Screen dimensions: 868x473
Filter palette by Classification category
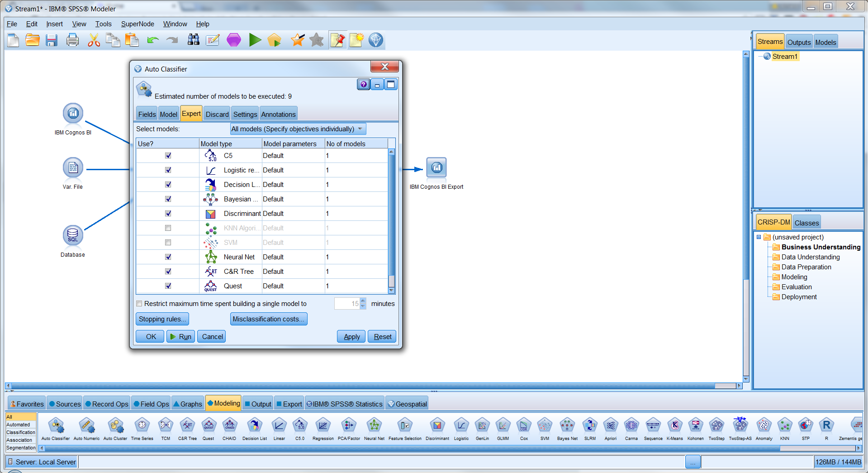(21, 432)
